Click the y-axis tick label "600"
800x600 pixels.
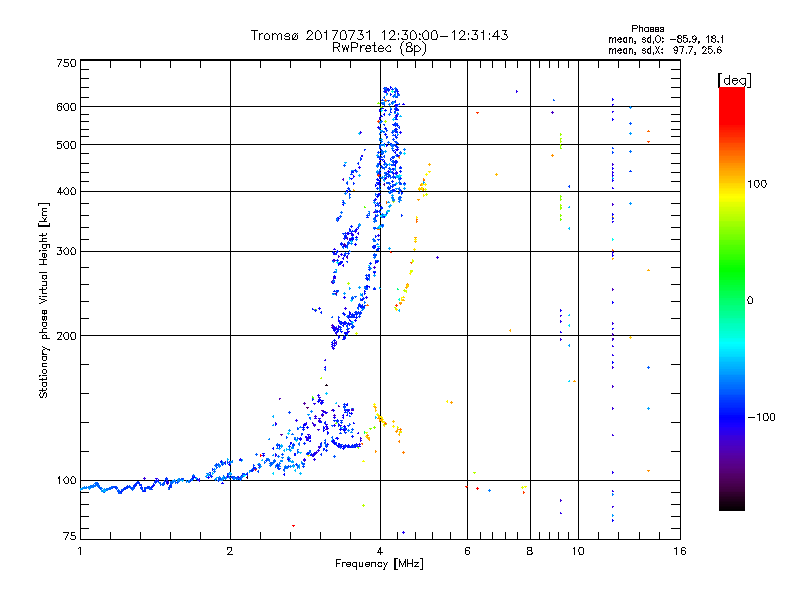pyautogui.click(x=66, y=107)
